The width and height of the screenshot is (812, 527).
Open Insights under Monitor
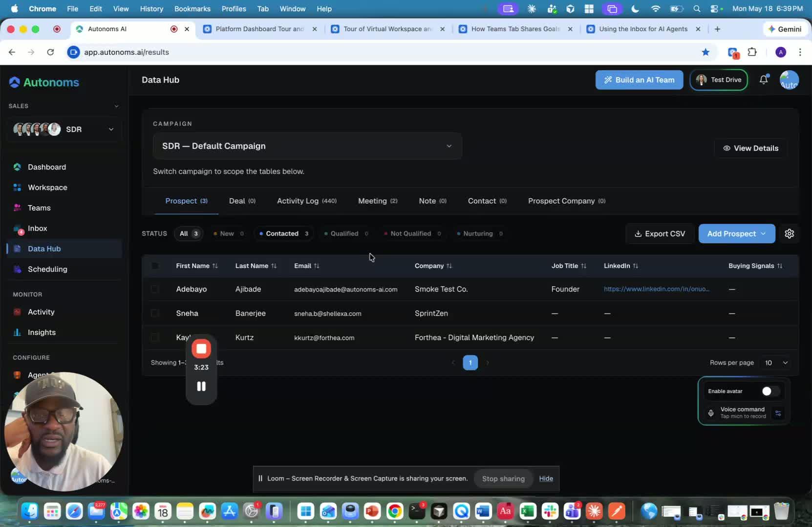point(42,332)
